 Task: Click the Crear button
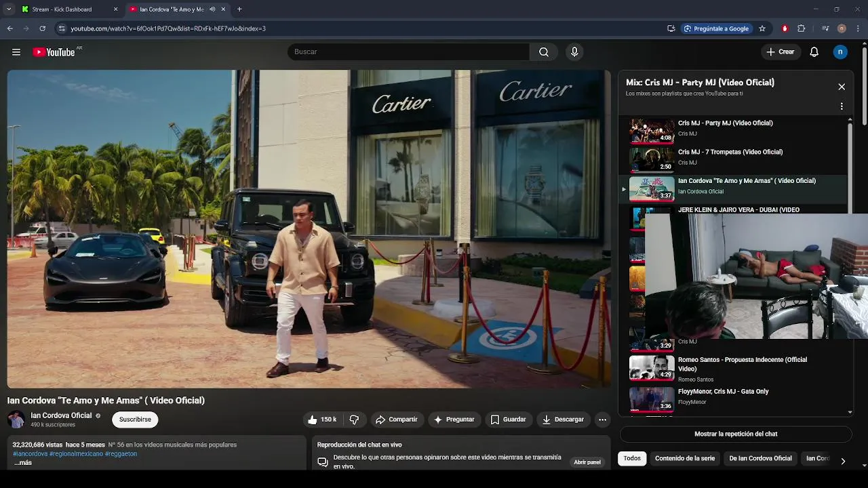(781, 52)
